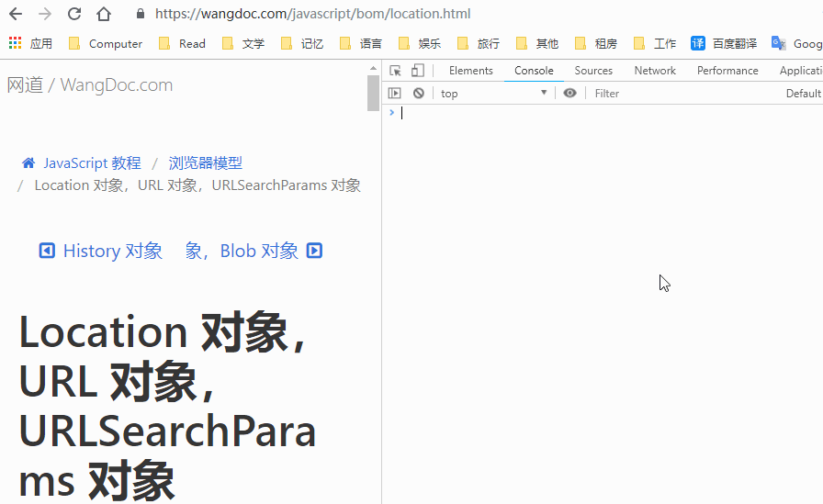Go back with the browser back arrow
823x504 pixels.
point(16,14)
